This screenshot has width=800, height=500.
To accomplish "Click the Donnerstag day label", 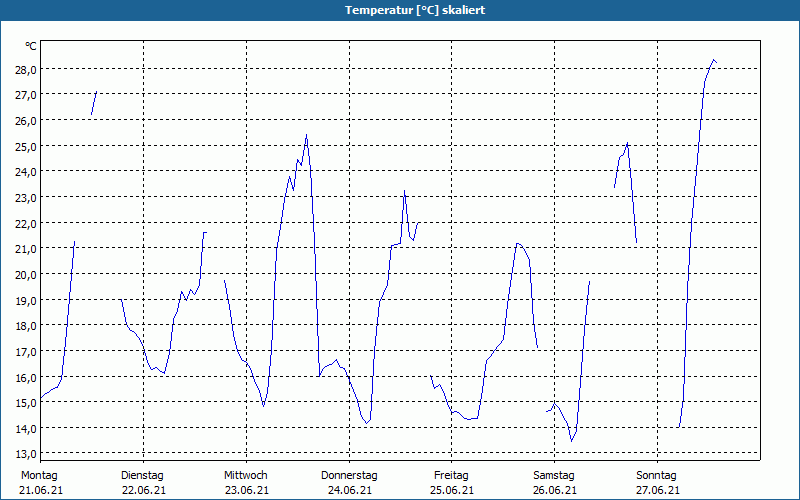I will coord(349,476).
